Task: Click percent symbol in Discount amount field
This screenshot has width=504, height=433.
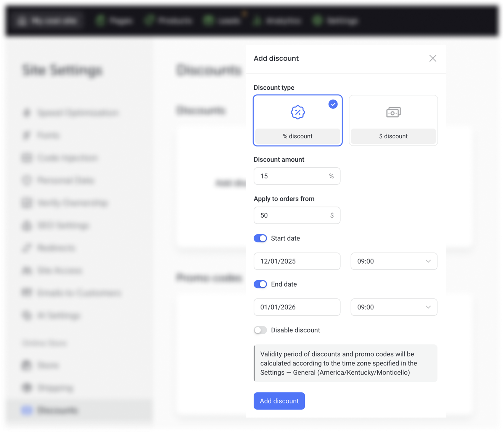Action: [331, 176]
